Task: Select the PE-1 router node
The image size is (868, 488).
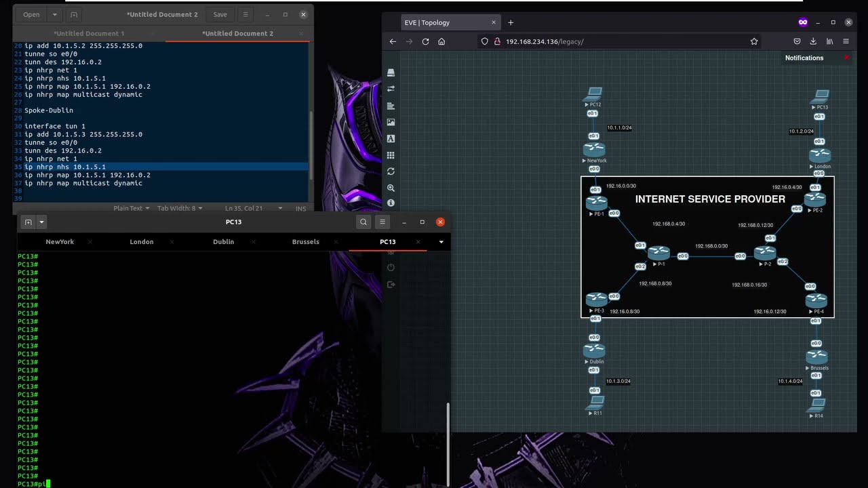Action: click(x=597, y=202)
